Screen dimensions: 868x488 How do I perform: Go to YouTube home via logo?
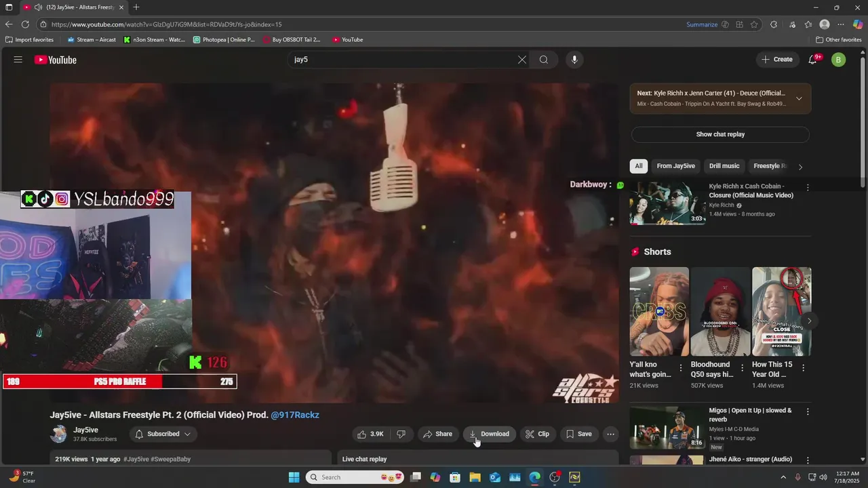56,60
